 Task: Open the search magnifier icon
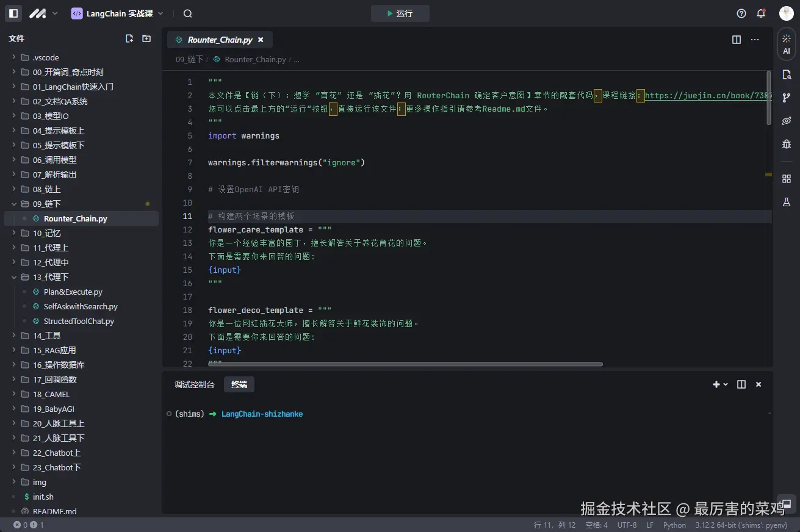pyautogui.click(x=187, y=13)
